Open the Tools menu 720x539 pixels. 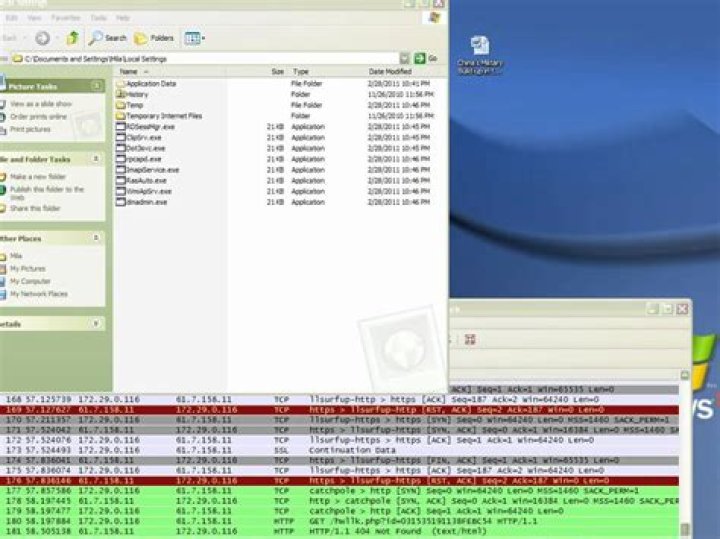[x=98, y=18]
